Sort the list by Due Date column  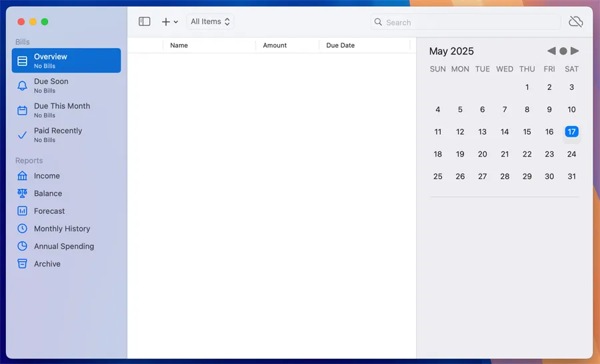(x=340, y=45)
